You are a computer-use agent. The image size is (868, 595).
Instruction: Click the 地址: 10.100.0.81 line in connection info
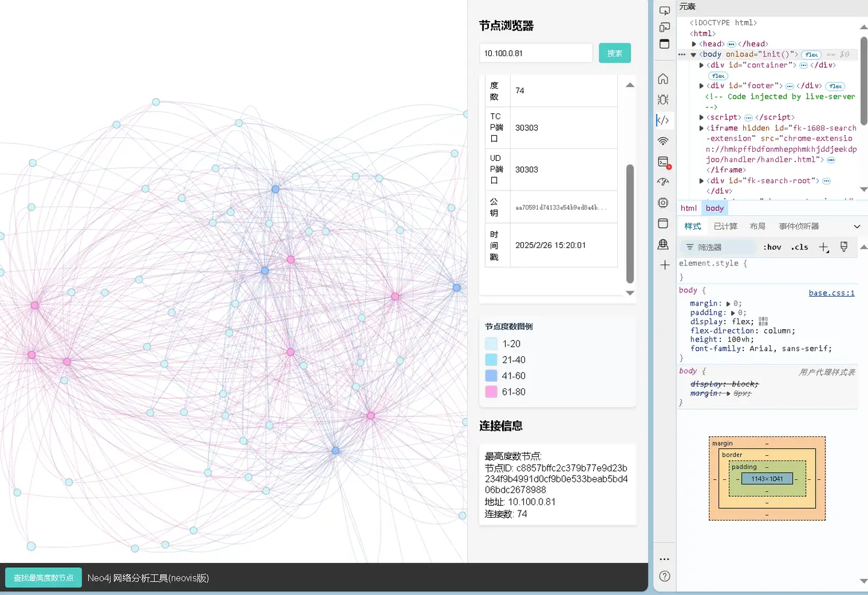click(x=520, y=502)
